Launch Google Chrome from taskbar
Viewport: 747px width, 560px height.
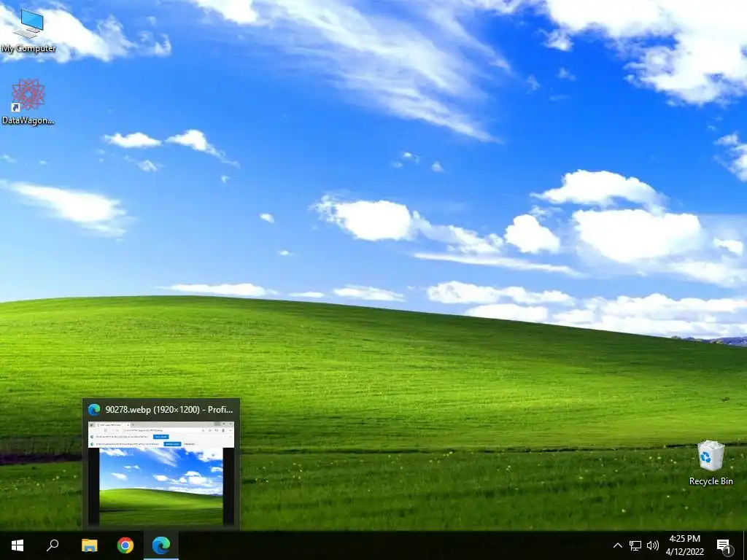[x=125, y=545]
